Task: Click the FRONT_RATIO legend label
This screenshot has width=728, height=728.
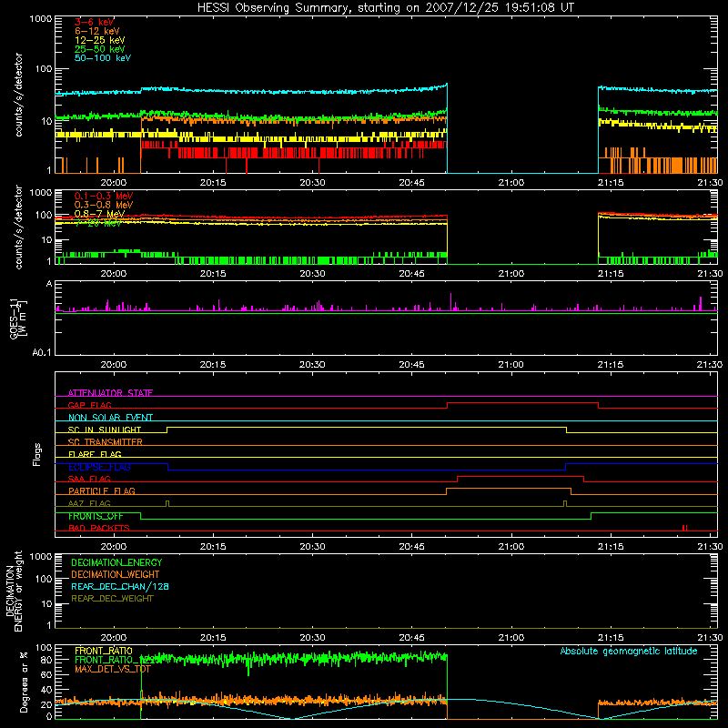Action: coord(104,651)
